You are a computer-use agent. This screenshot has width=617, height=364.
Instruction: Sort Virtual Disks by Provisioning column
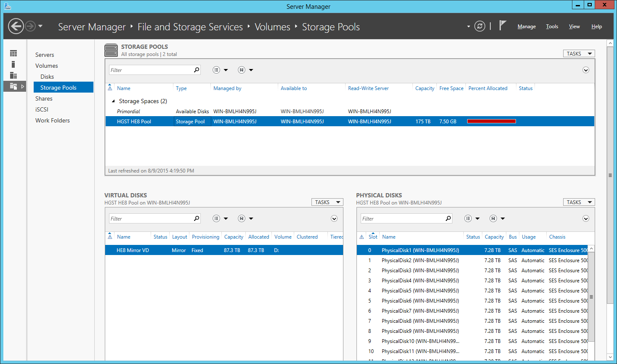205,237
